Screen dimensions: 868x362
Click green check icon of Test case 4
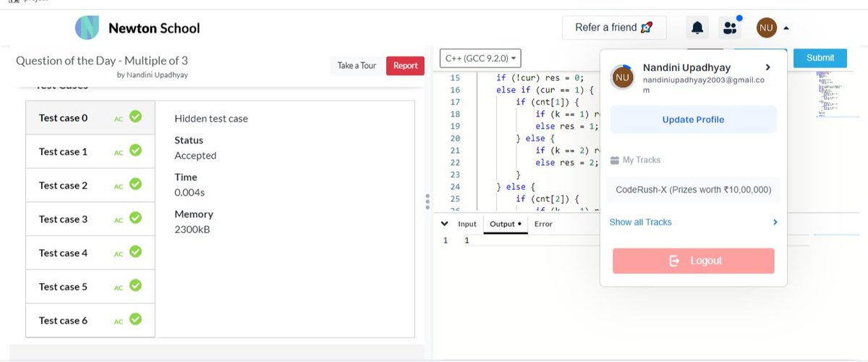(135, 252)
